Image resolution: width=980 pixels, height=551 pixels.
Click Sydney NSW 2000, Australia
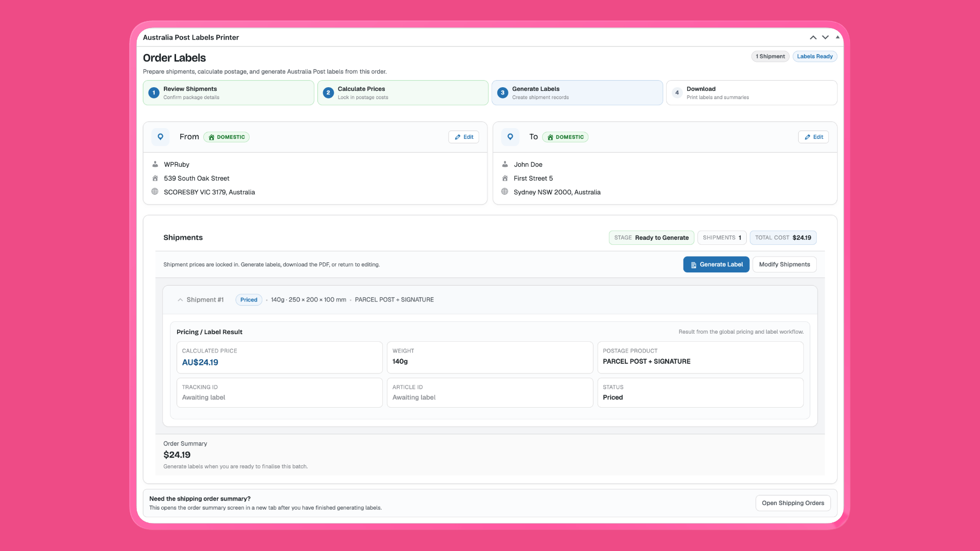click(557, 192)
